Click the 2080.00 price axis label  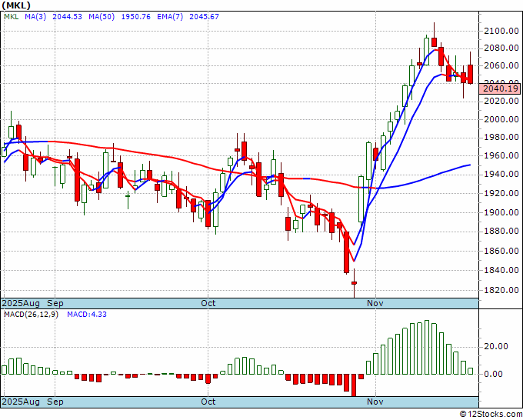click(501, 48)
